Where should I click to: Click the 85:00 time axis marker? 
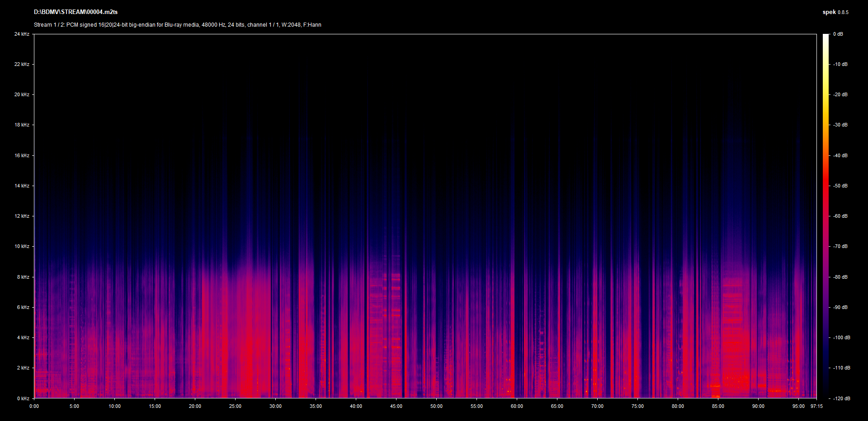(x=718, y=407)
